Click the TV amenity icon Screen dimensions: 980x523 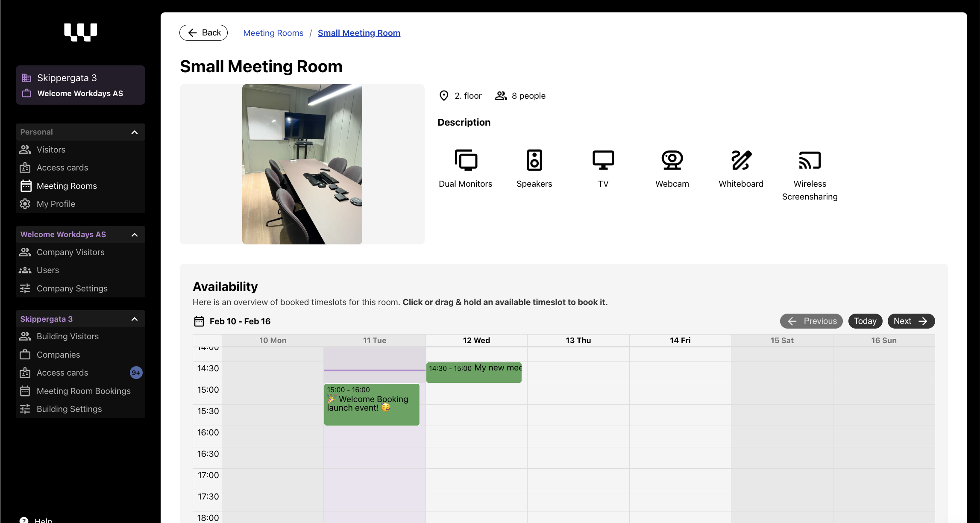point(603,160)
